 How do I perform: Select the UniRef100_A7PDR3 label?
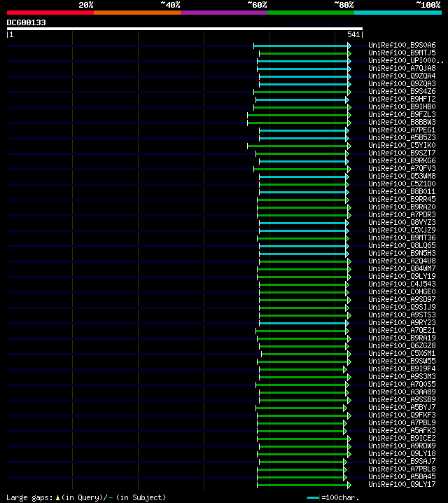click(x=402, y=214)
